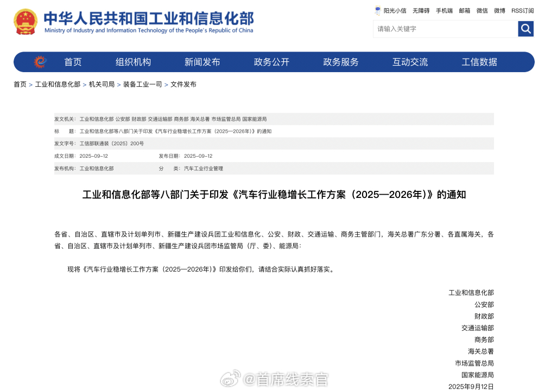Open the 邮箱 link
551x392 pixels.
click(465, 11)
